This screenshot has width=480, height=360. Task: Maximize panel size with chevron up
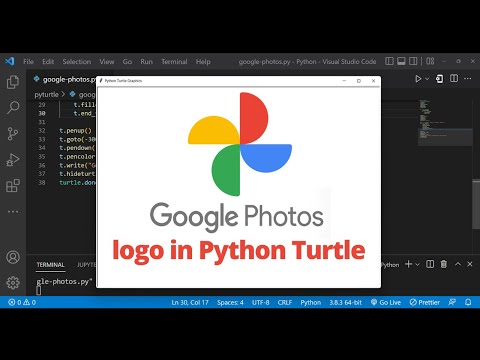click(458, 264)
